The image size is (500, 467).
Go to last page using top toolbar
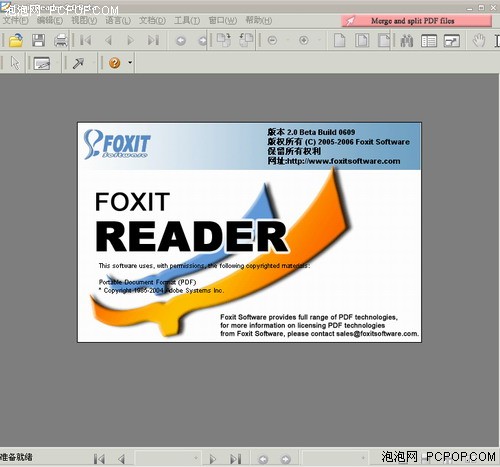pyautogui.click(x=153, y=40)
